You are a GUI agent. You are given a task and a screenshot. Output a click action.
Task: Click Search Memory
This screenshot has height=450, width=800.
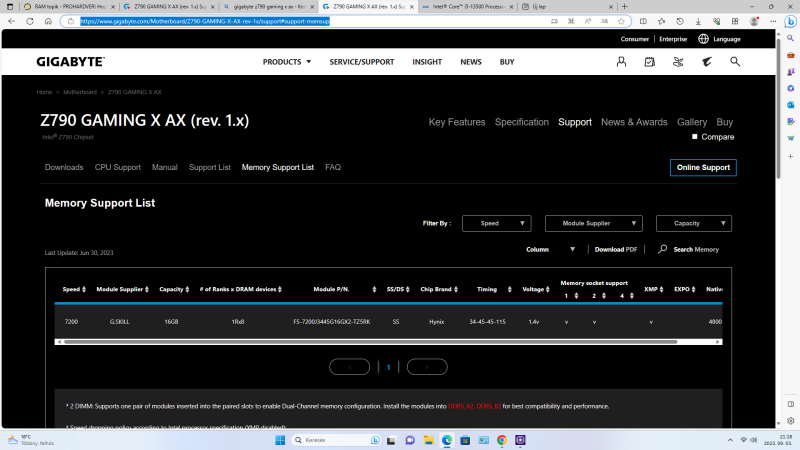[689, 249]
